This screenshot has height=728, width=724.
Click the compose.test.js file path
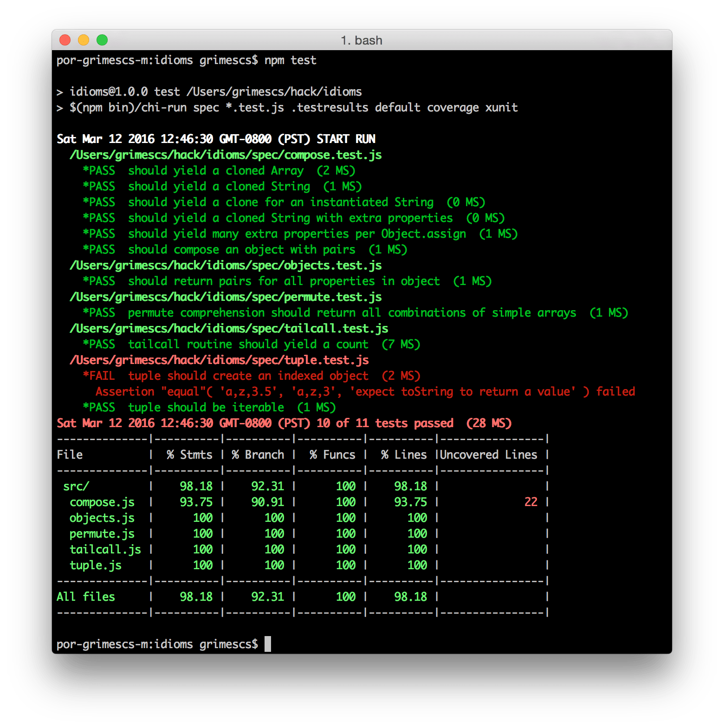(226, 155)
